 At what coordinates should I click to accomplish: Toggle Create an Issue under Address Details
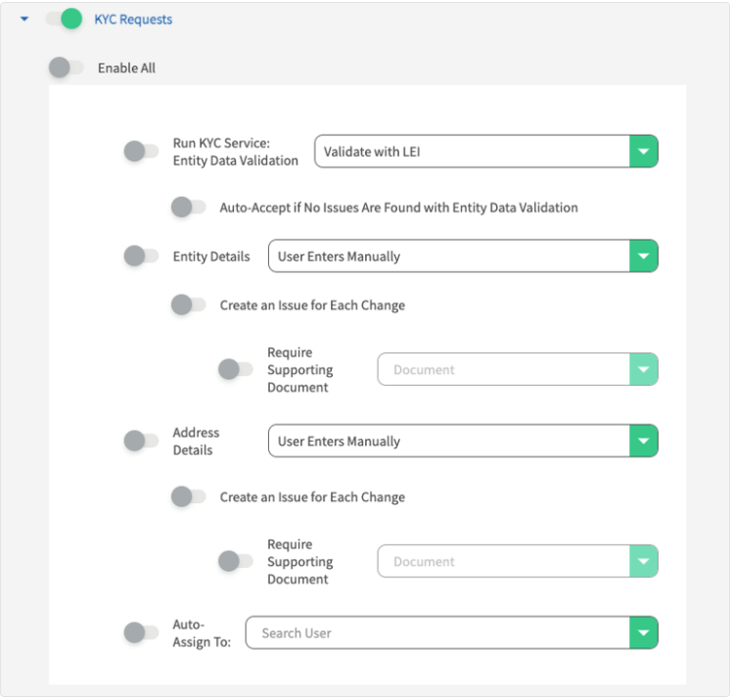click(189, 496)
